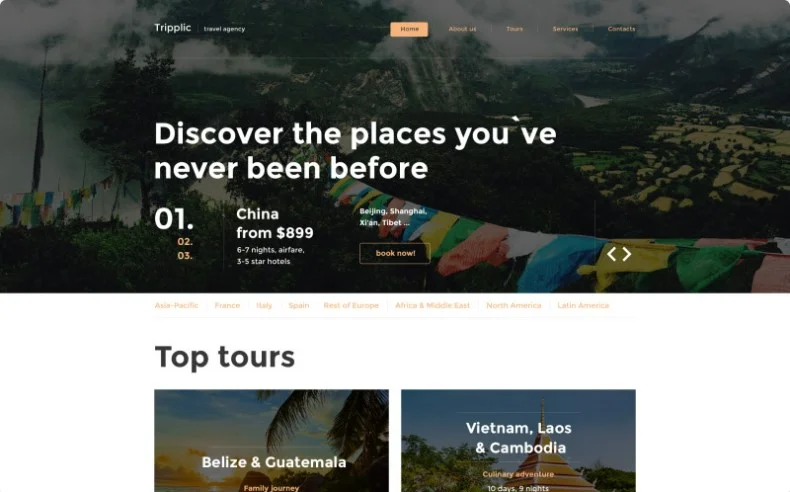Go to the Tours menu item

point(514,29)
